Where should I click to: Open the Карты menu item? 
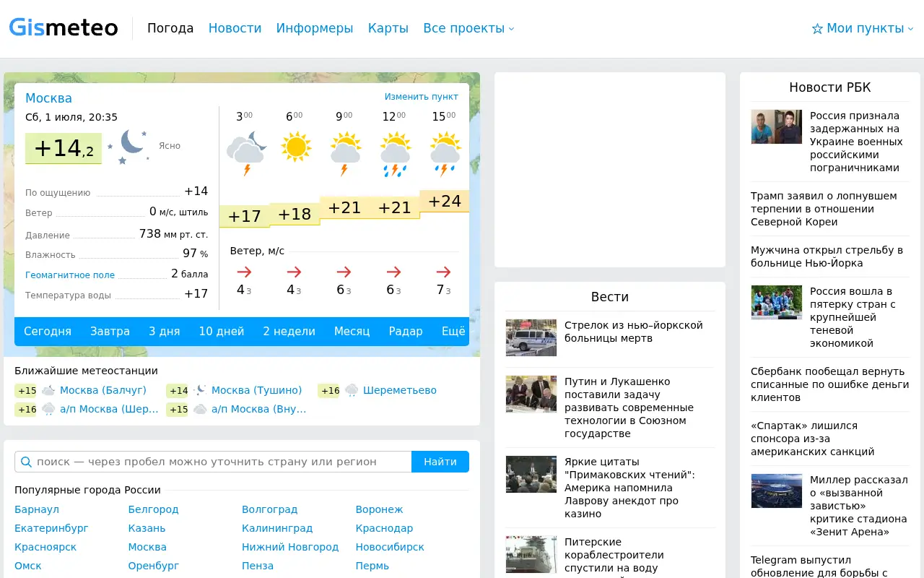388,28
